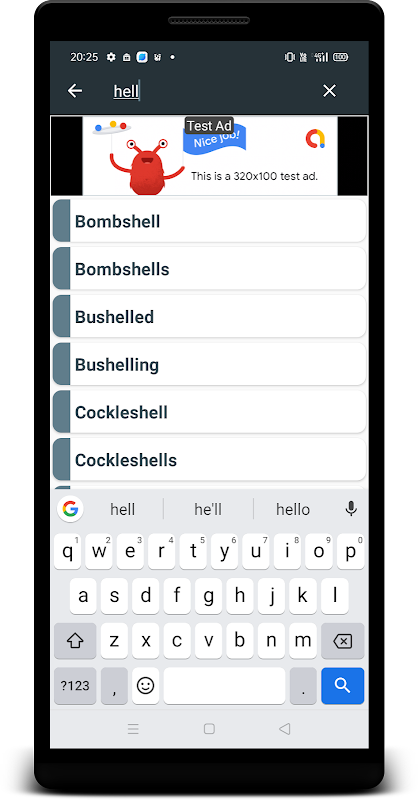Open the Bushelling word entry
This screenshot has height=800, width=418.
[x=209, y=364]
